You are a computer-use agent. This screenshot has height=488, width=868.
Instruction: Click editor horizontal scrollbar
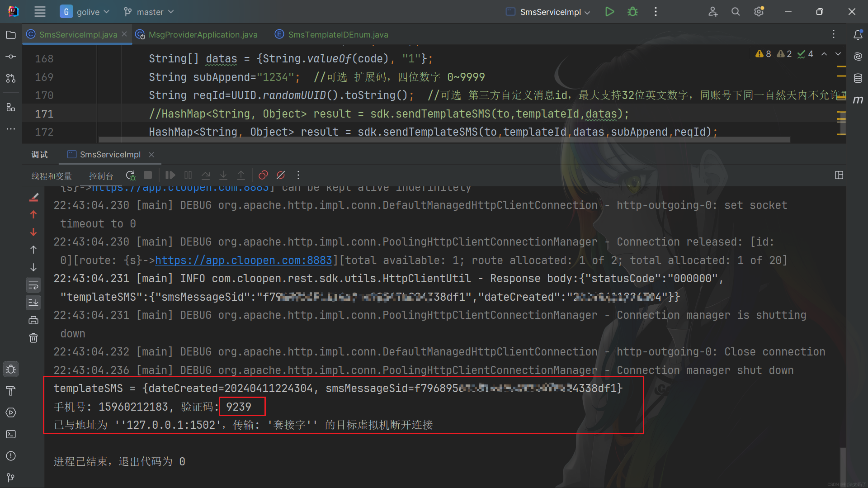point(444,140)
